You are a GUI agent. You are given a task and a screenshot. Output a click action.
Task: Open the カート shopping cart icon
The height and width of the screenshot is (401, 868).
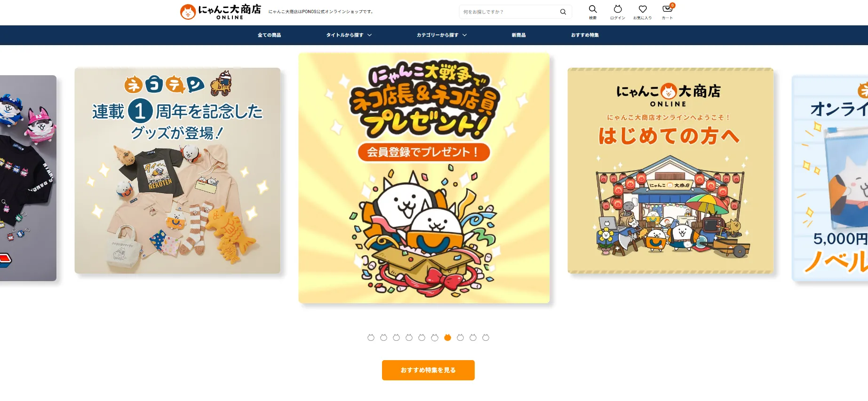pos(667,12)
